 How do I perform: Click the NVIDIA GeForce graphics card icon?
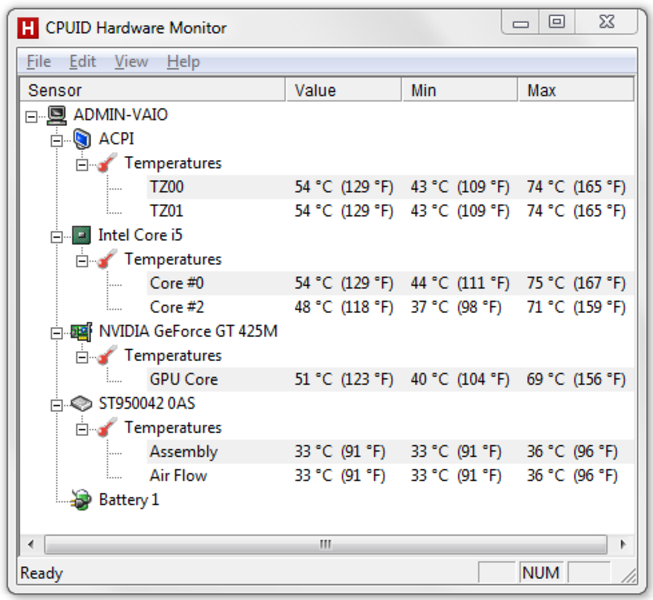pyautogui.click(x=81, y=332)
